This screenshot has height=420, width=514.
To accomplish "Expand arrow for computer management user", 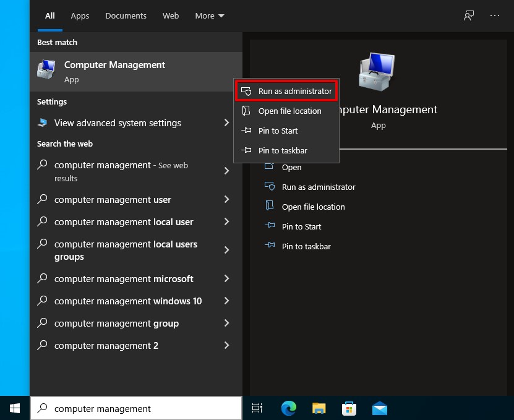I will (226, 200).
